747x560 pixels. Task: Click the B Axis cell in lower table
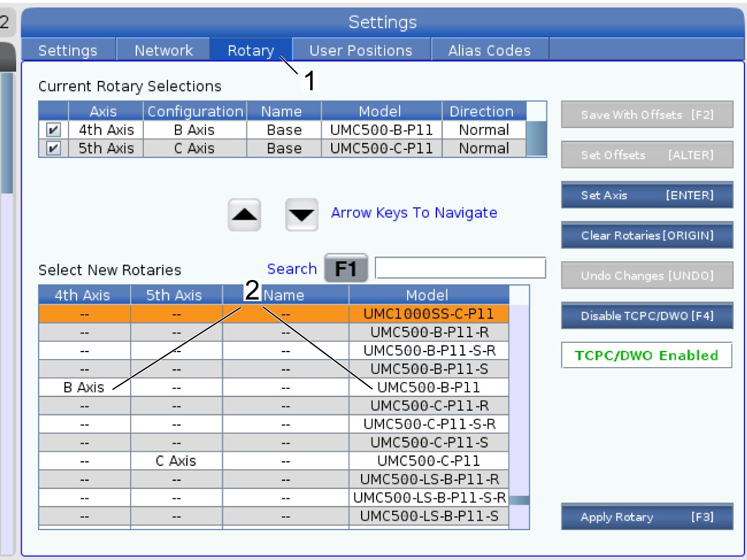pyautogui.click(x=85, y=387)
